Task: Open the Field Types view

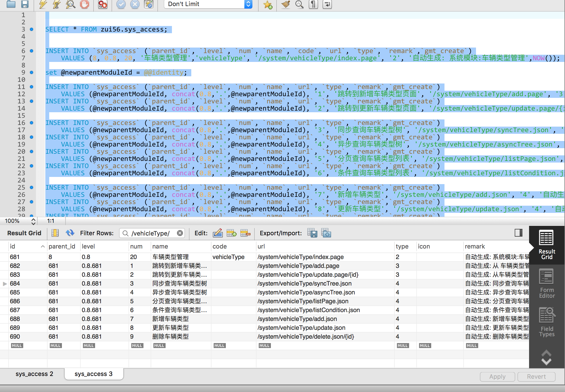Action: 547,322
